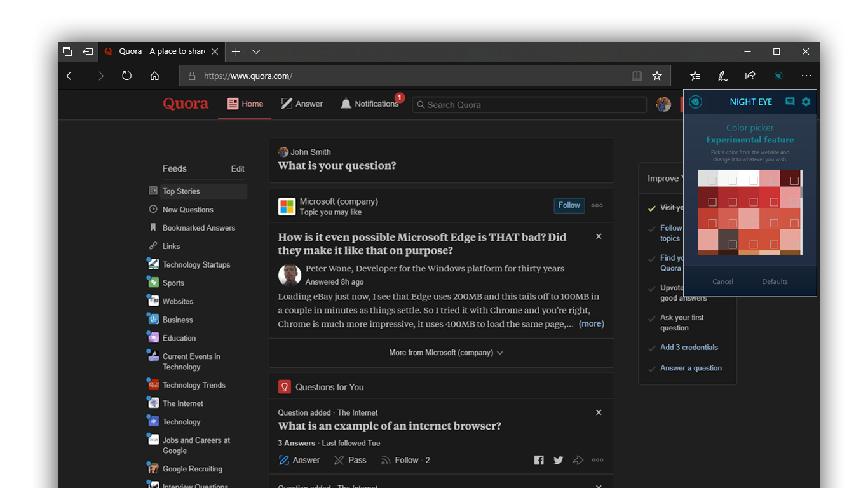Follow the Microsoft (company) topic
Image resolution: width=868 pixels, height=488 pixels.
pos(569,205)
